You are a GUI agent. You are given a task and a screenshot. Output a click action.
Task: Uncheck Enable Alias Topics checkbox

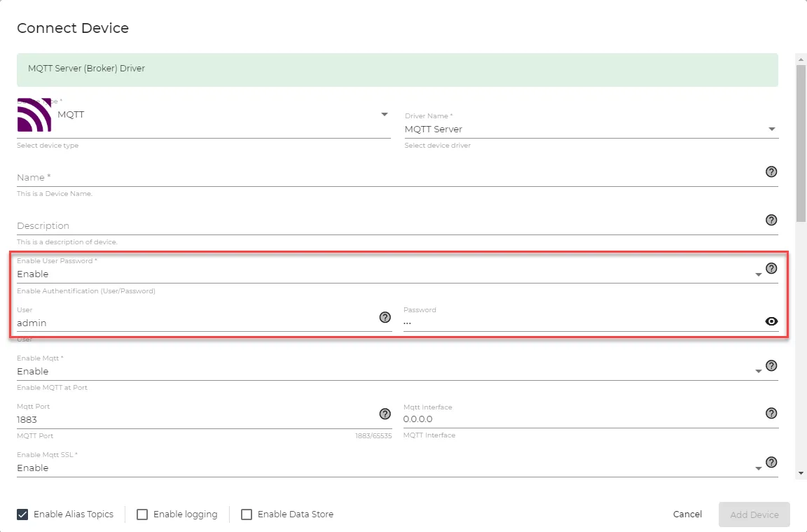tap(22, 514)
